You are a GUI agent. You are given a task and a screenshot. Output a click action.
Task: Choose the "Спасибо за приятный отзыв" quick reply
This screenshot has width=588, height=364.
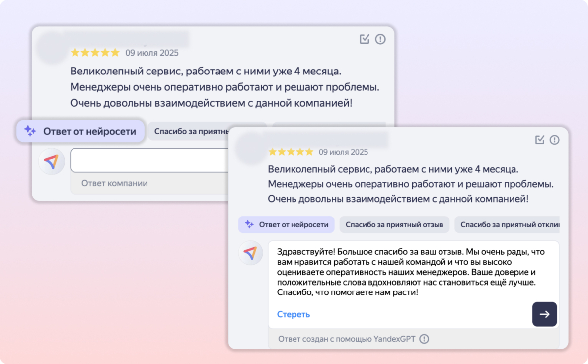point(394,225)
